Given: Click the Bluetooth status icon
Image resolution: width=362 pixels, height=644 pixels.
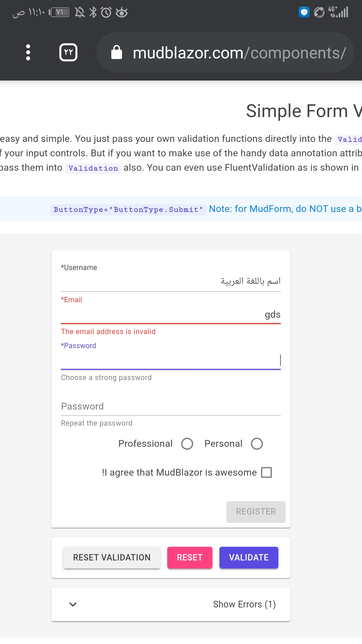Looking at the screenshot, I should 94,12.
